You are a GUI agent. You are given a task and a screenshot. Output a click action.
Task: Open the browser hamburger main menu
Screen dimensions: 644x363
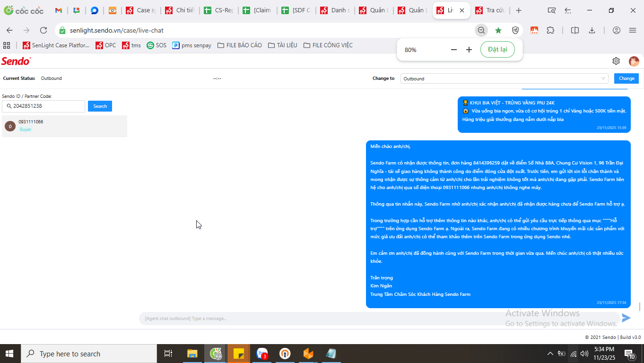tap(633, 30)
